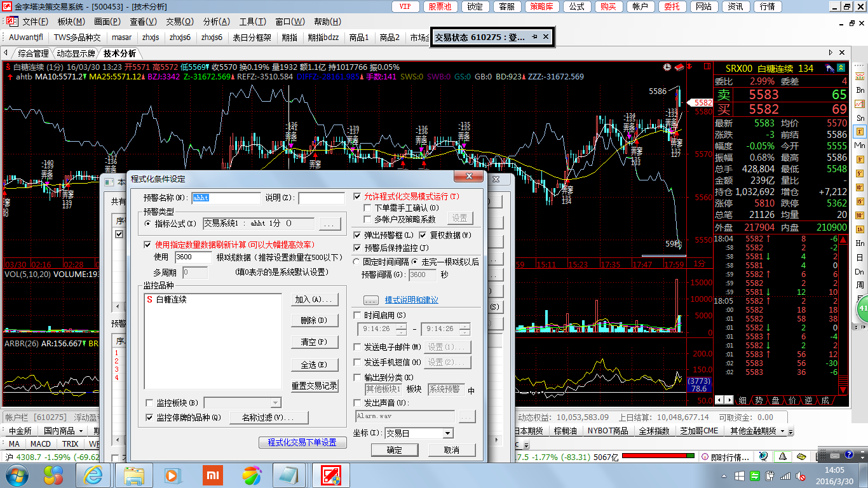Image resolution: width=868 pixels, height=488 pixels.
Task: Select 走完一根K线以后 radio button
Action: (x=415, y=261)
